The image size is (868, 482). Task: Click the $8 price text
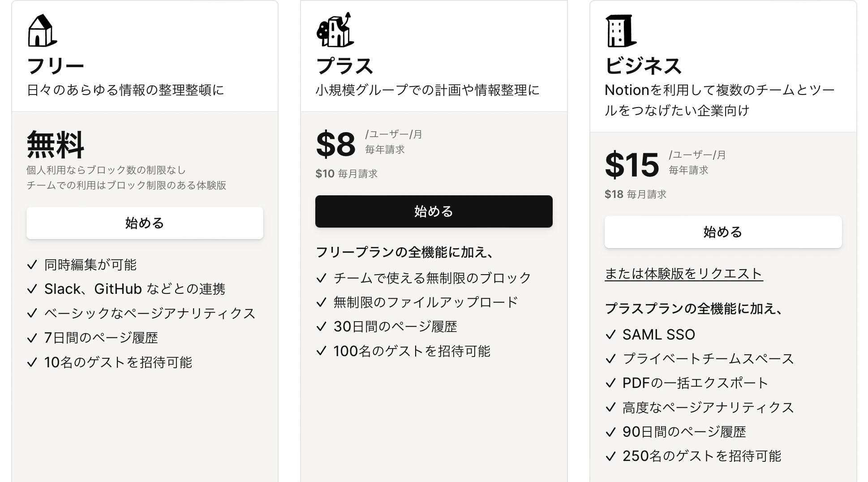pyautogui.click(x=335, y=145)
